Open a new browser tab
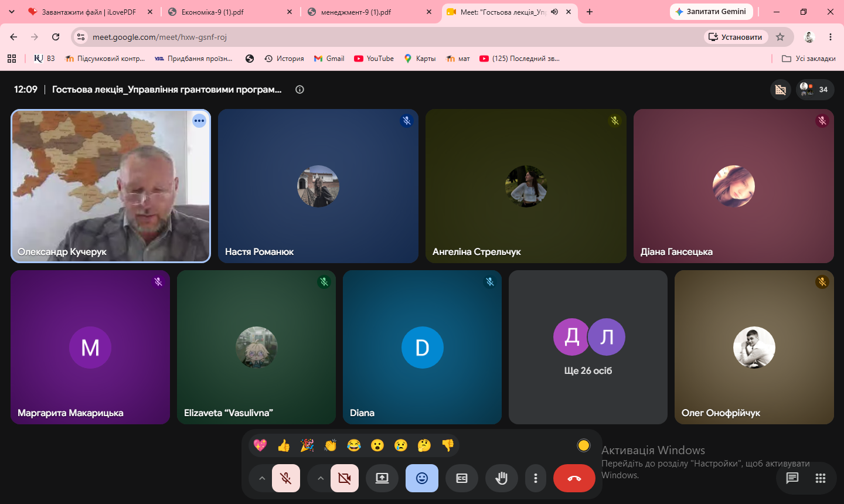 (x=590, y=12)
